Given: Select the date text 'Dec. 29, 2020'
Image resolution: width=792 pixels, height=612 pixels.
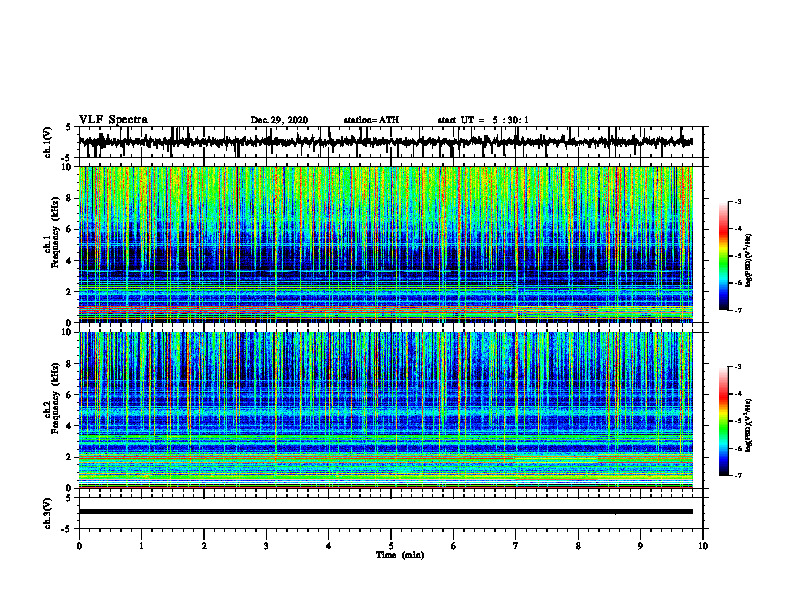Looking at the screenshot, I should 279,120.
